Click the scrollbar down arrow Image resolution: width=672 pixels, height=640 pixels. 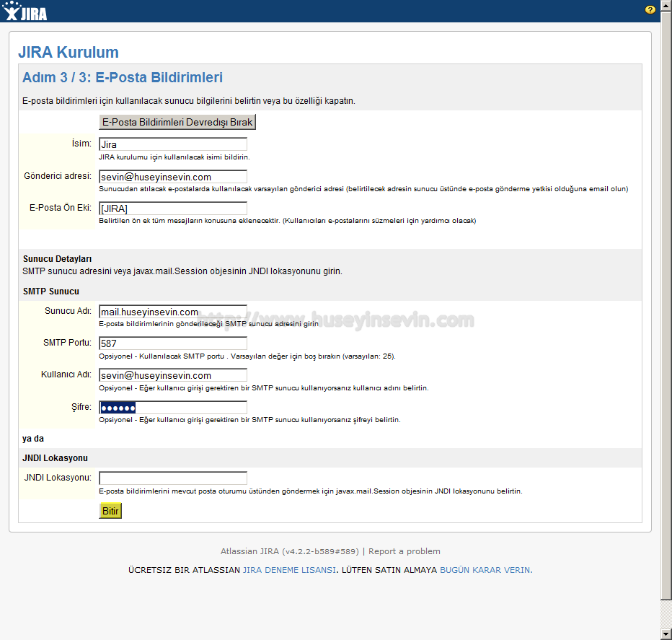click(x=666, y=634)
